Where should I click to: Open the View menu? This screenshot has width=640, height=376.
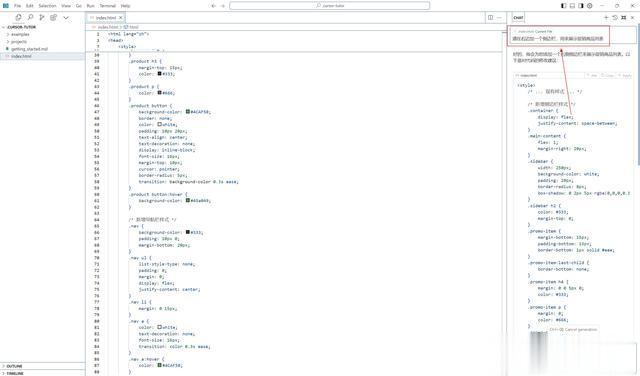point(66,6)
